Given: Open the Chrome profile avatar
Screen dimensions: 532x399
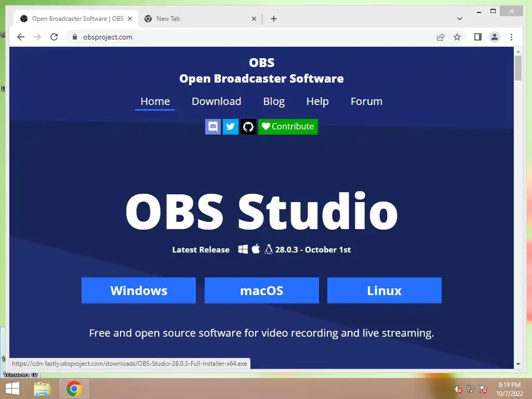Looking at the screenshot, I should tap(495, 37).
